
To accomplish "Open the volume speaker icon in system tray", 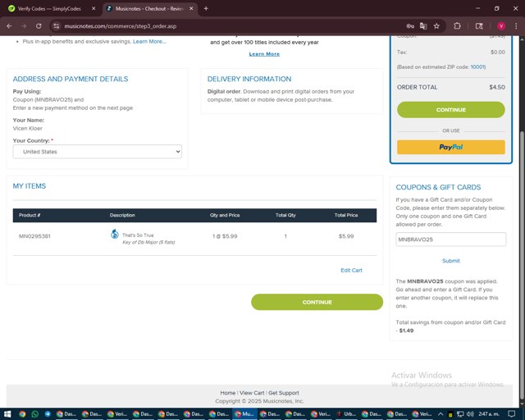I will pos(470,414).
